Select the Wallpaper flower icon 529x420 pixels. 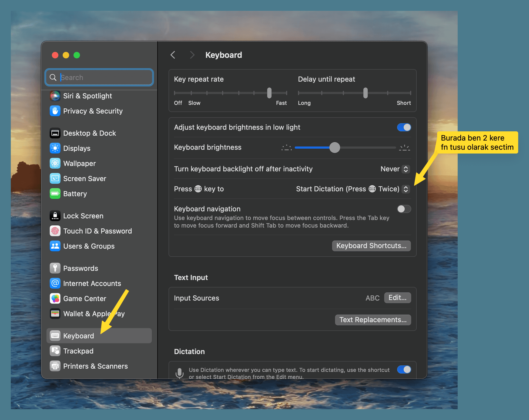[55, 164]
